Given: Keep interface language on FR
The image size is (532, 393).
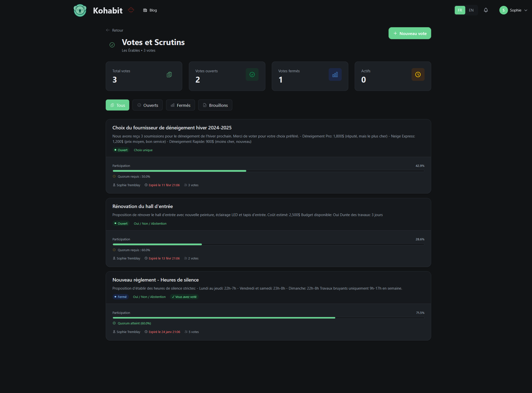Looking at the screenshot, I should pyautogui.click(x=460, y=10).
